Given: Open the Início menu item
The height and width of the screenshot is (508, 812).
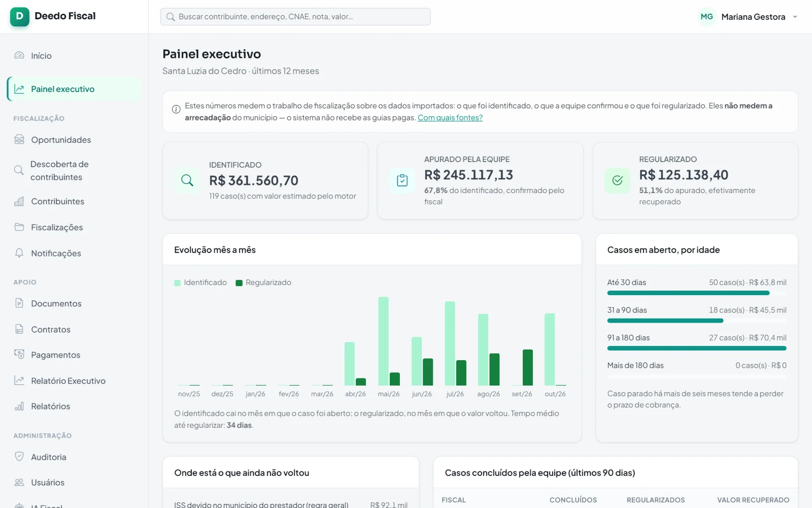Looking at the screenshot, I should 74,55.
